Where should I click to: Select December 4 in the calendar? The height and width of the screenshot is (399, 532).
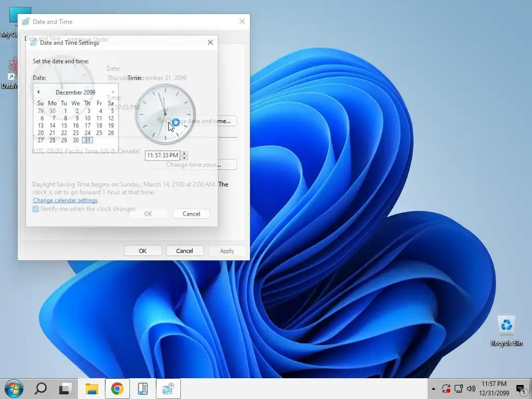click(x=100, y=111)
